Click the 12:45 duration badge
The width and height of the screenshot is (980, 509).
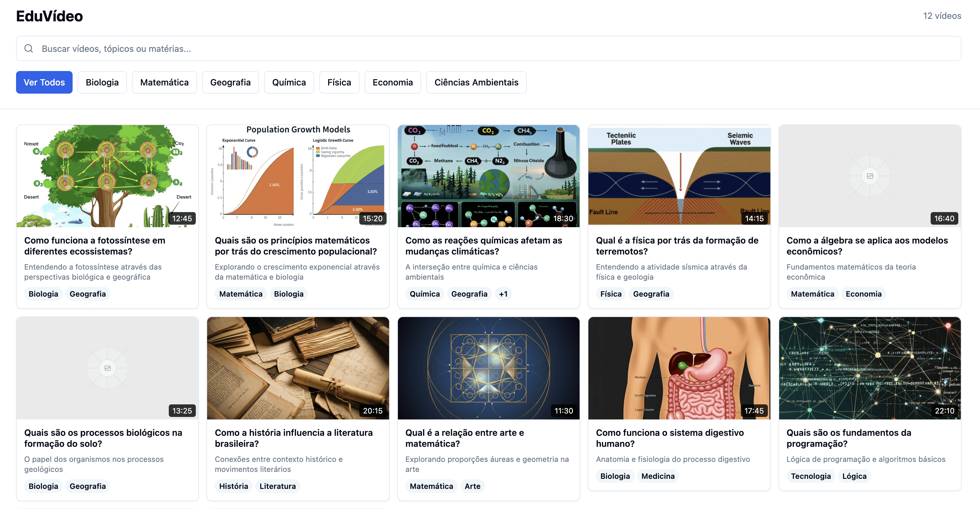(x=182, y=218)
